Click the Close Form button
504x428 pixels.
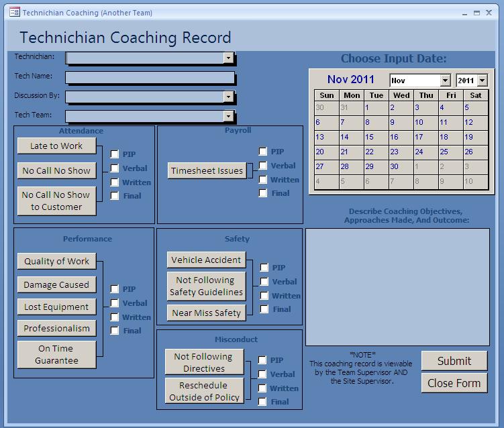454,383
